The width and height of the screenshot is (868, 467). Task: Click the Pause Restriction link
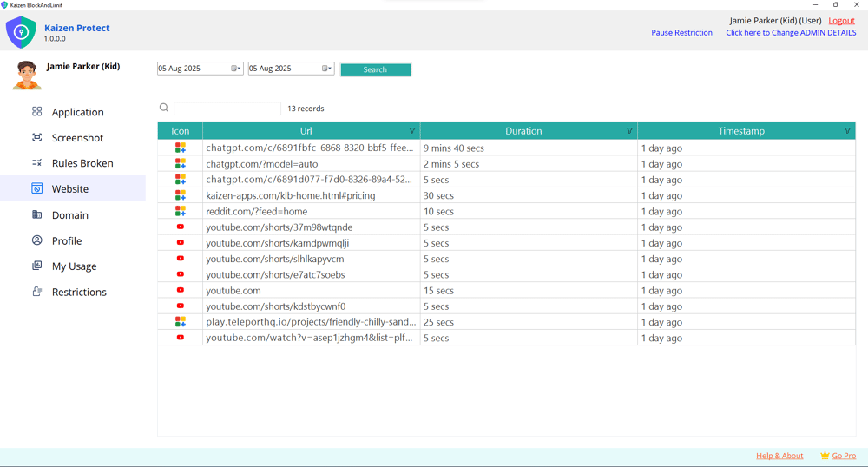(x=681, y=33)
